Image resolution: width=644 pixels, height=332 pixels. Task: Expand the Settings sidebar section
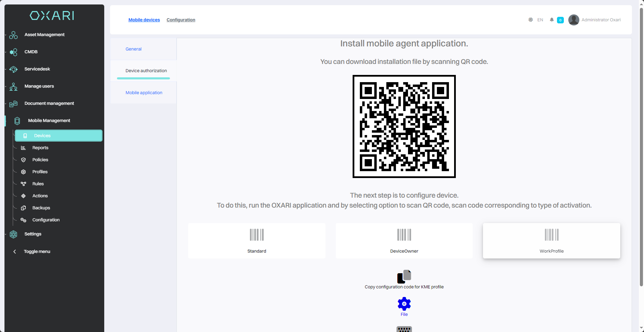[x=33, y=234]
